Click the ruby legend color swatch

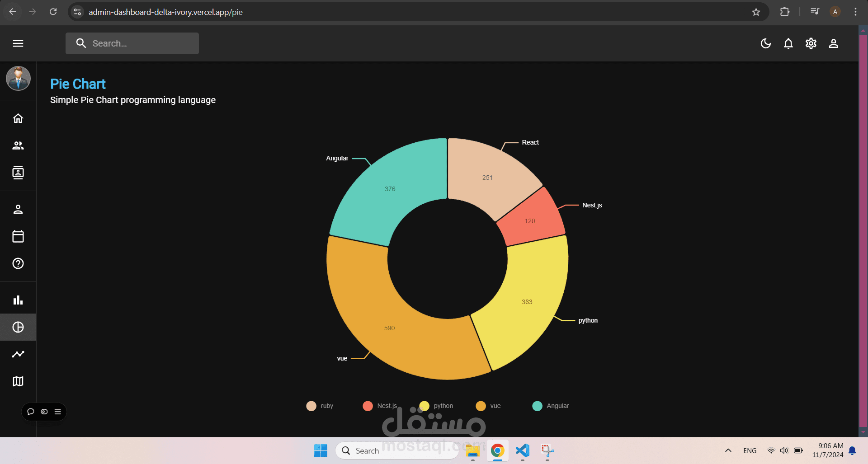tap(311, 406)
